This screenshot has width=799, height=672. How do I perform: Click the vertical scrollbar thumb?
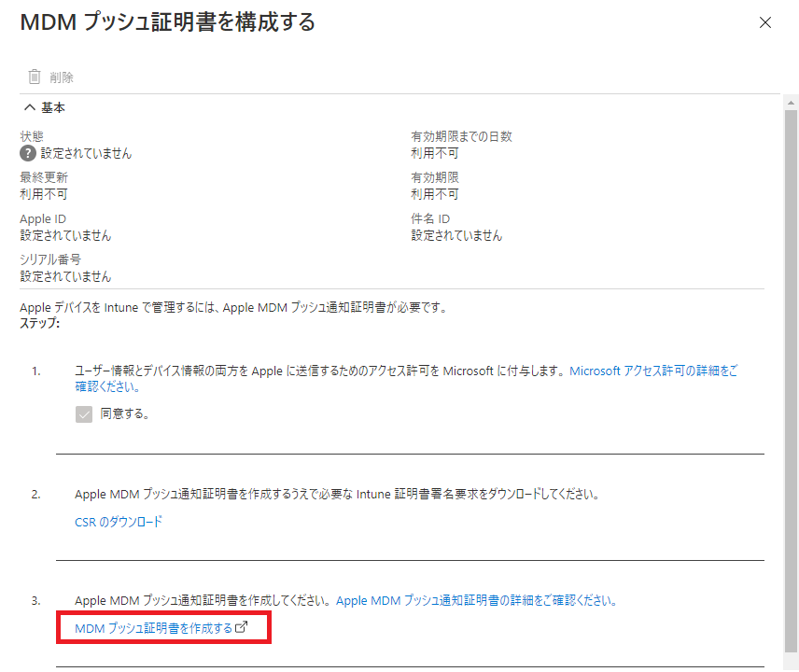point(791,381)
